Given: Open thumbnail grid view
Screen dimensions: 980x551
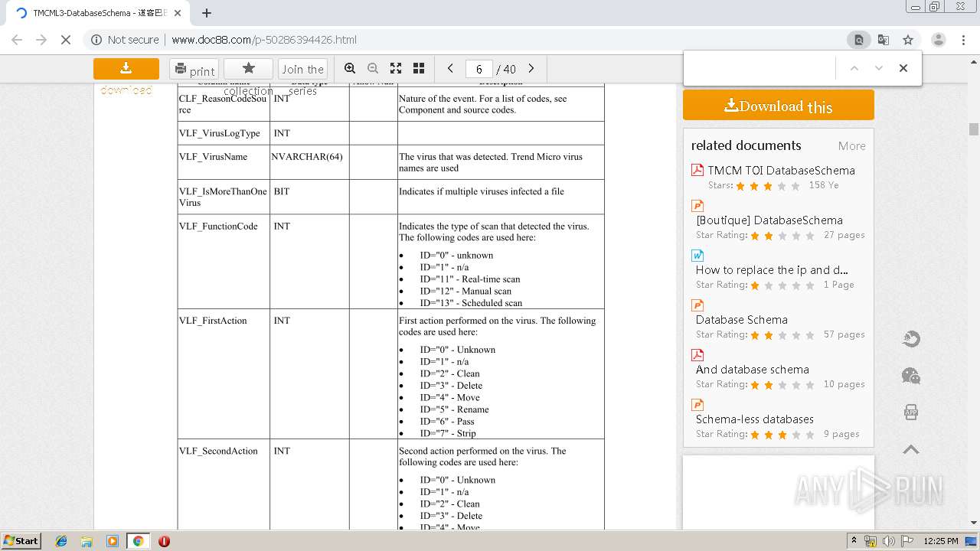Looking at the screenshot, I should point(419,68).
